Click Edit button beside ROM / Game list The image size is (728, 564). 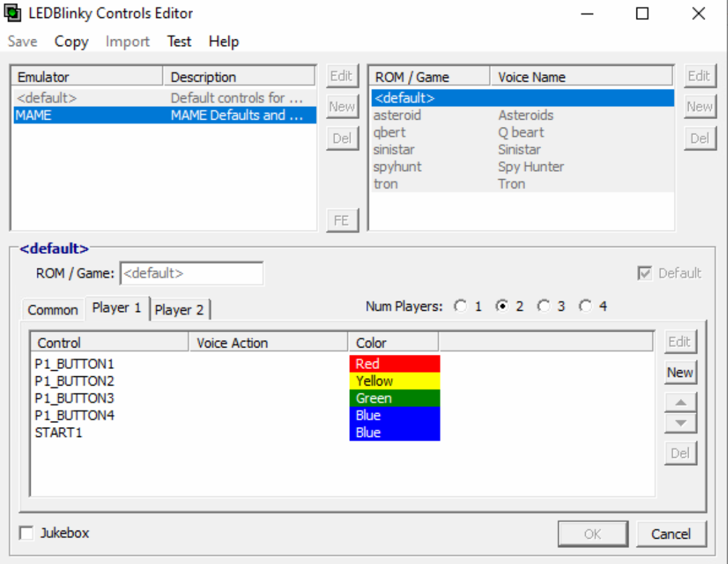(x=699, y=76)
